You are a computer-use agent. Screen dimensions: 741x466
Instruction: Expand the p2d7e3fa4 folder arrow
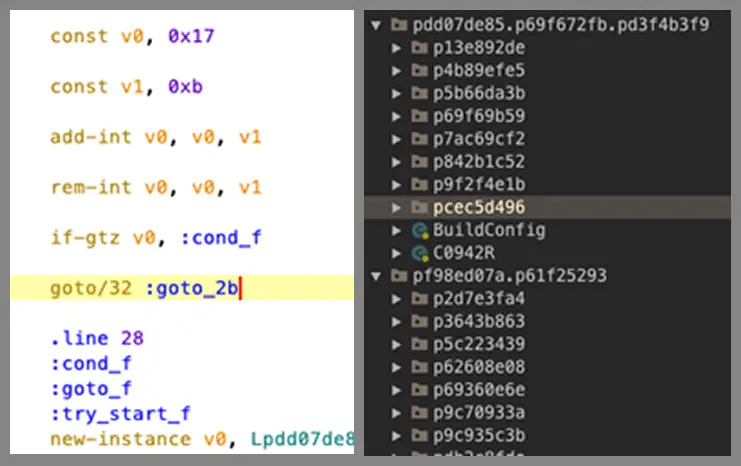pos(396,299)
